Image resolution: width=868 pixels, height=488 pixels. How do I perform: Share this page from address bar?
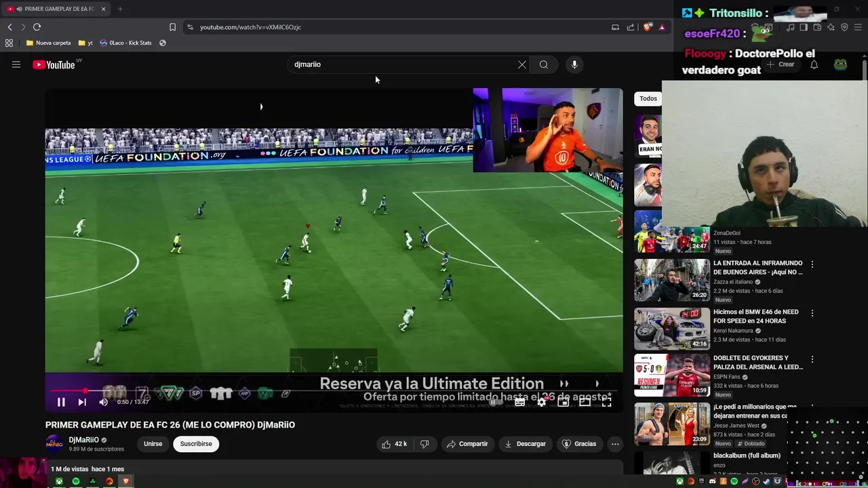tap(631, 27)
